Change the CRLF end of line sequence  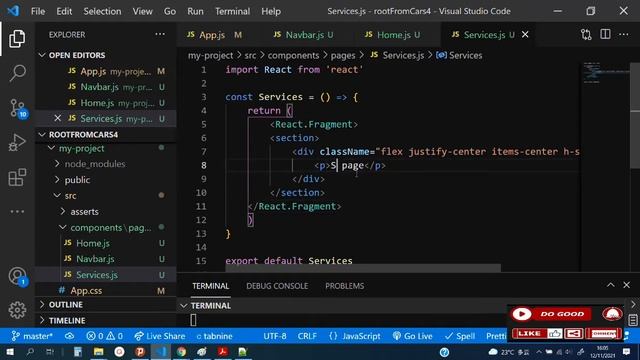(307, 336)
